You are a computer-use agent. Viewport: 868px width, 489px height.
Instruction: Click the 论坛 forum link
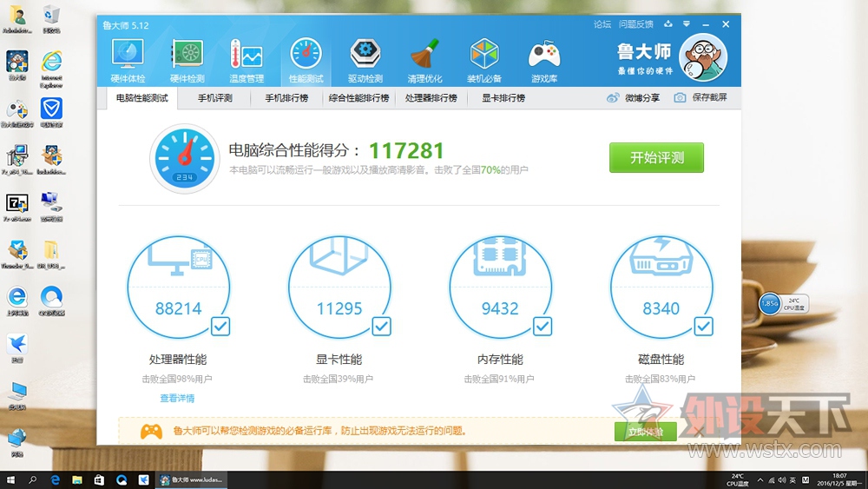pos(602,24)
